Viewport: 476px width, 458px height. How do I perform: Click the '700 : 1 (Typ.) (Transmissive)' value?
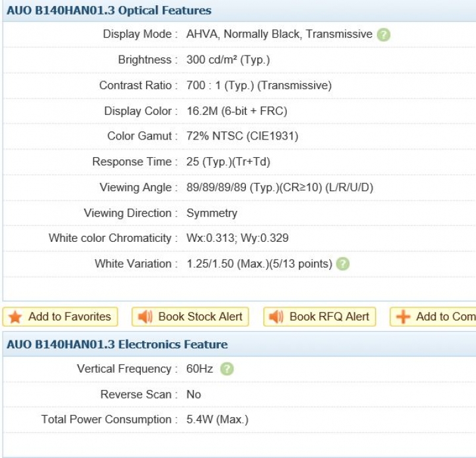click(259, 85)
